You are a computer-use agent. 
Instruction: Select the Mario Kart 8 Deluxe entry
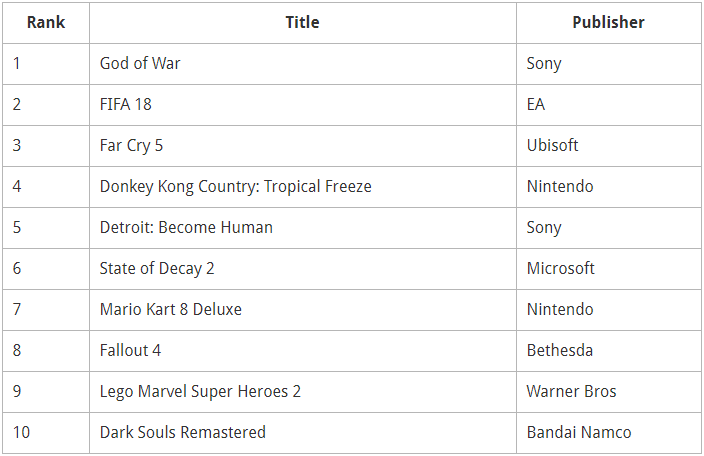click(171, 310)
